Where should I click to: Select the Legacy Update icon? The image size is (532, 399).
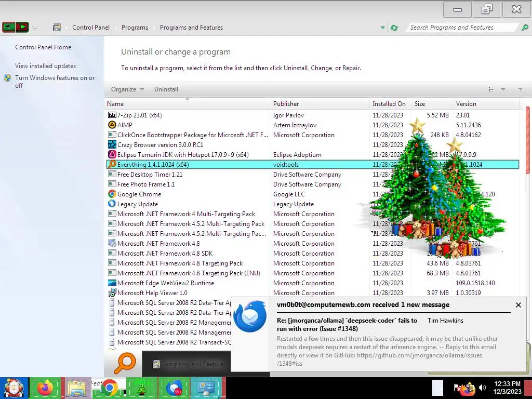tap(112, 204)
